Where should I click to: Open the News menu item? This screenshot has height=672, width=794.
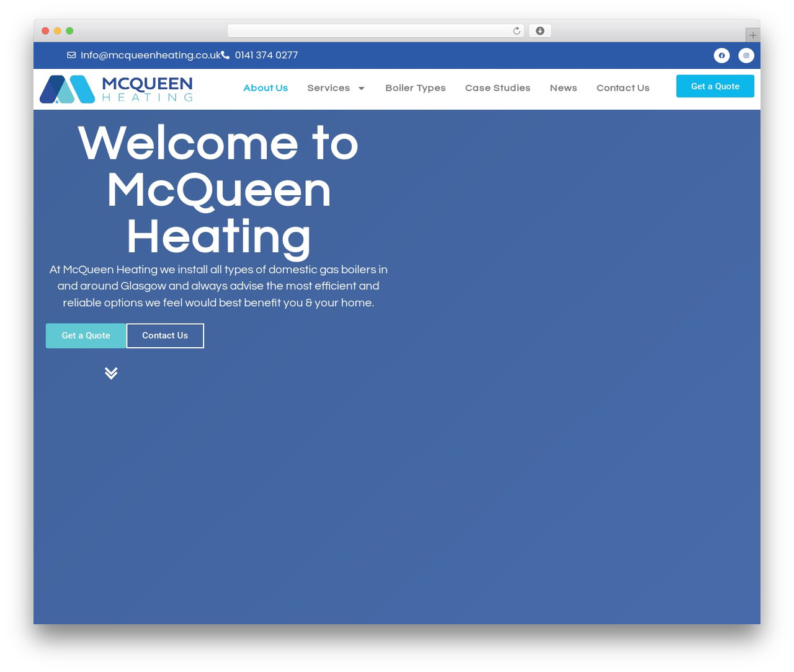tap(563, 88)
